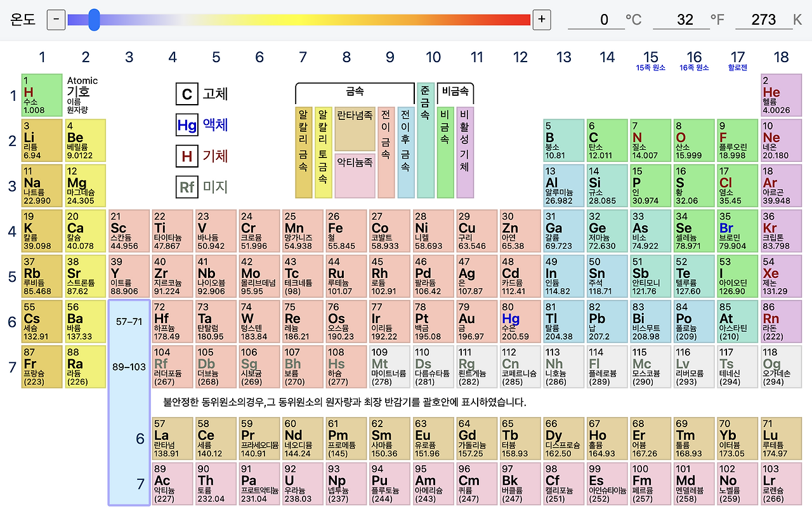Select the Copper (Cu) element tile
This screenshot has width=812, height=516.
[477, 232]
